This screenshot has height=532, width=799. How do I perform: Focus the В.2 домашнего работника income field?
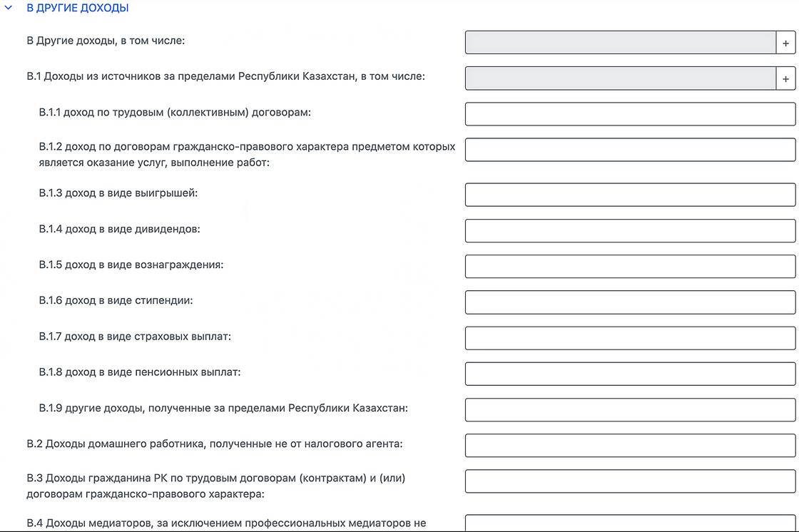point(630,445)
